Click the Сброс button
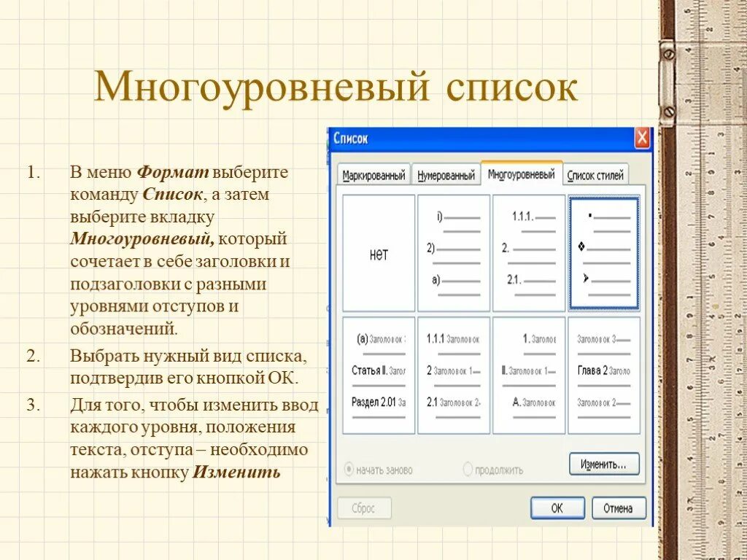This screenshot has height=560, width=747. [364, 508]
